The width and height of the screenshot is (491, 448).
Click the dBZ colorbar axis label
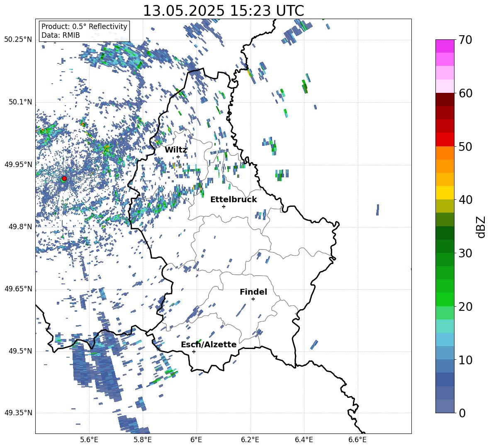pos(480,227)
